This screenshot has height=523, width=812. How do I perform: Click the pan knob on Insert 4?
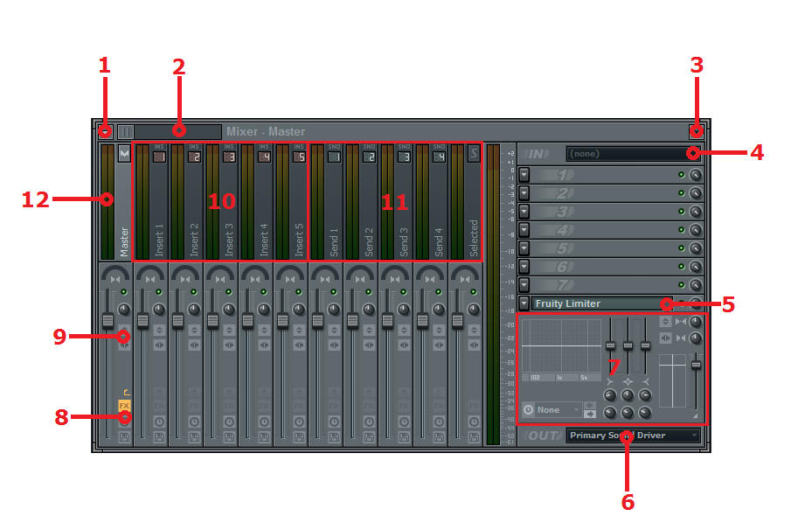click(x=264, y=310)
